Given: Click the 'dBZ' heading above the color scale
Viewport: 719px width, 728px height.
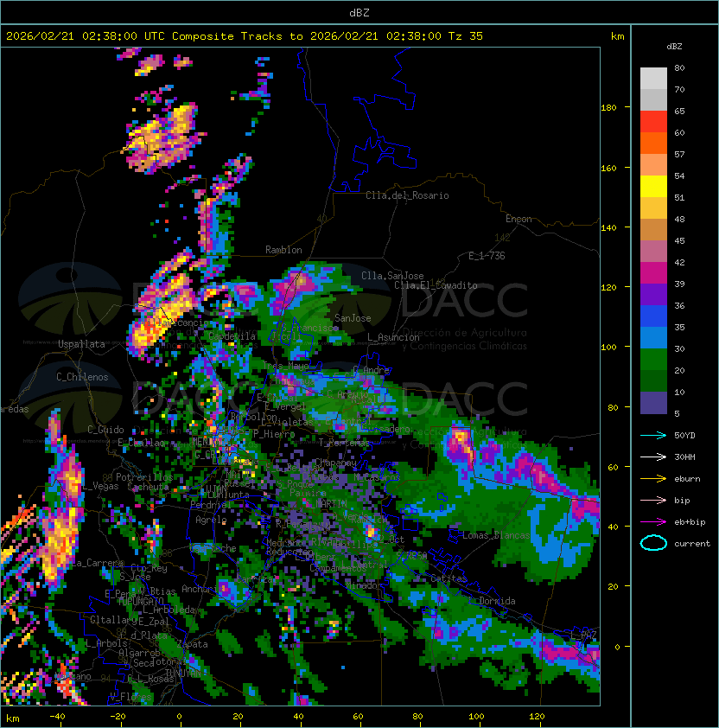Looking at the screenshot, I should point(674,47).
